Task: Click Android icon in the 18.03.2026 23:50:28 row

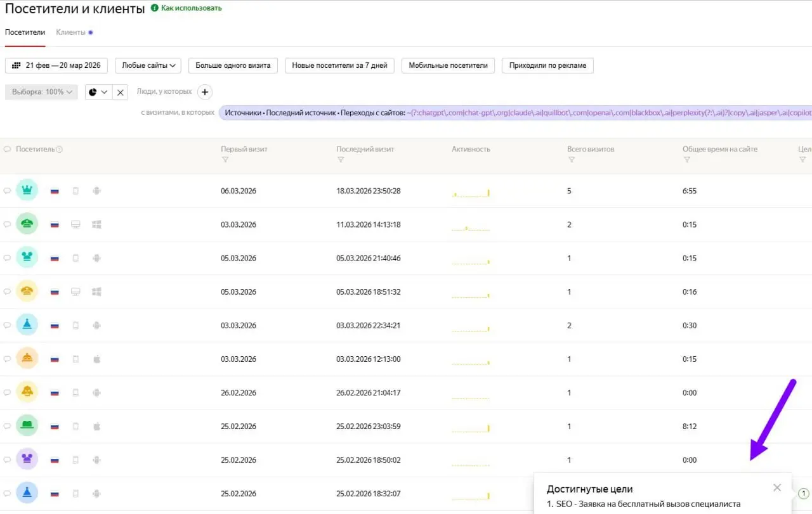Action: coord(96,190)
